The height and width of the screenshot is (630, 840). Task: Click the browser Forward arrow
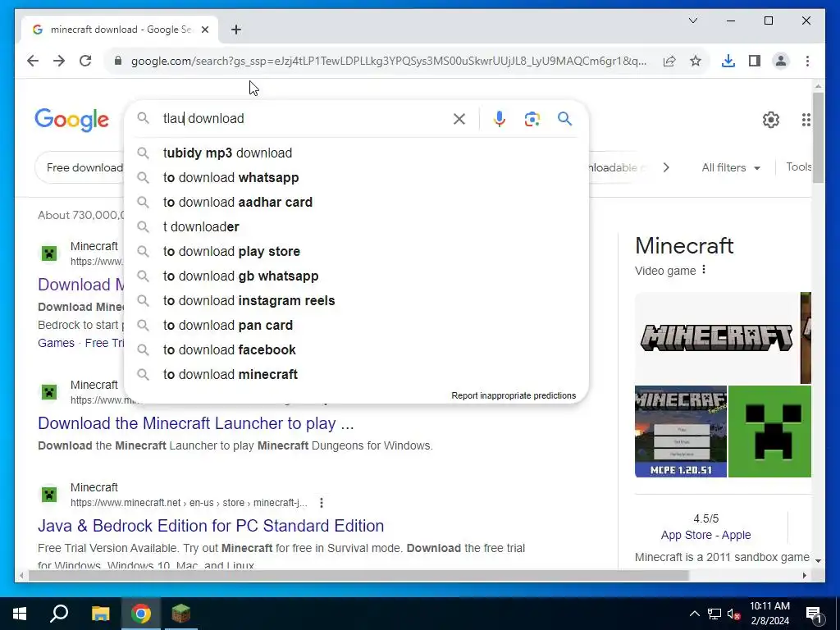click(59, 61)
